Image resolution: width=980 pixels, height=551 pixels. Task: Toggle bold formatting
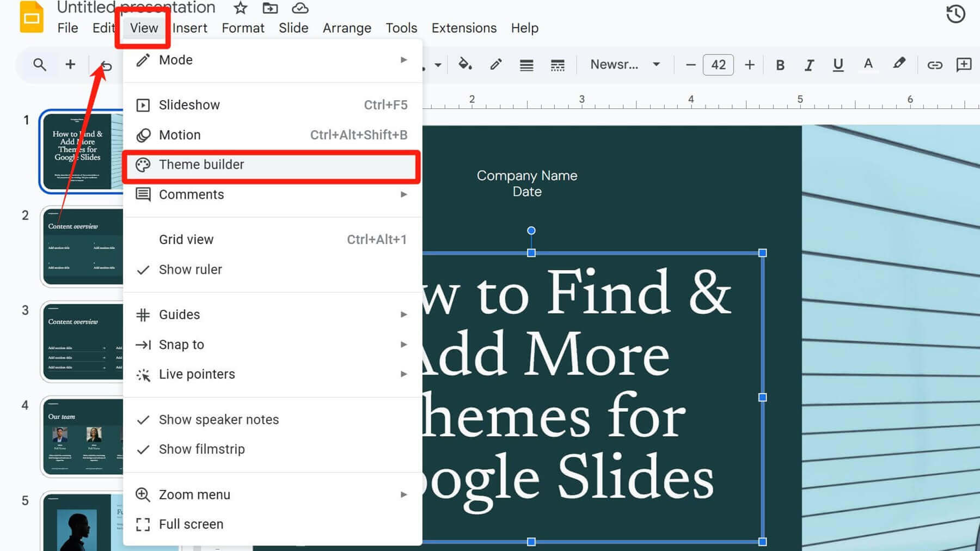click(x=780, y=65)
